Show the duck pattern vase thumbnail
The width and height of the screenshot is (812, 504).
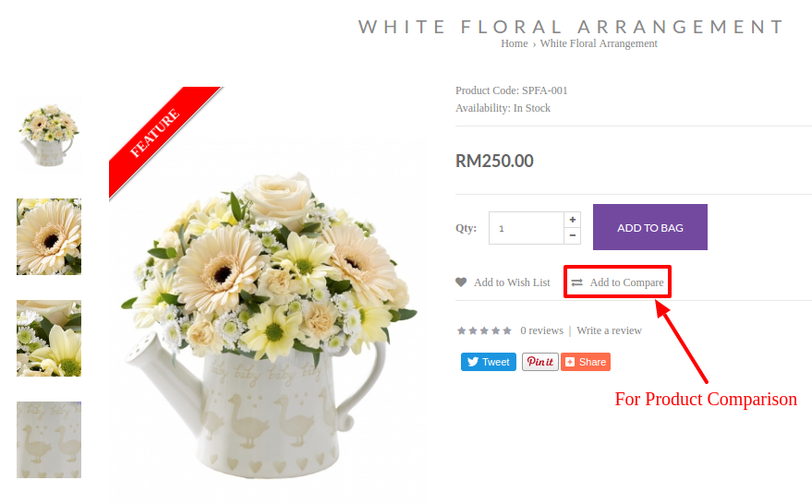coord(49,439)
